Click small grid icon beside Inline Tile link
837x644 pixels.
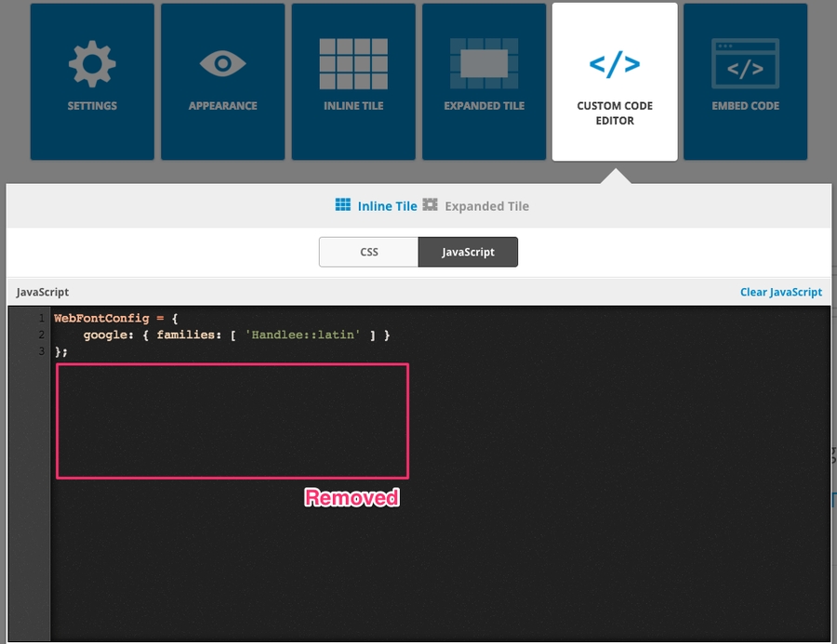[343, 205]
